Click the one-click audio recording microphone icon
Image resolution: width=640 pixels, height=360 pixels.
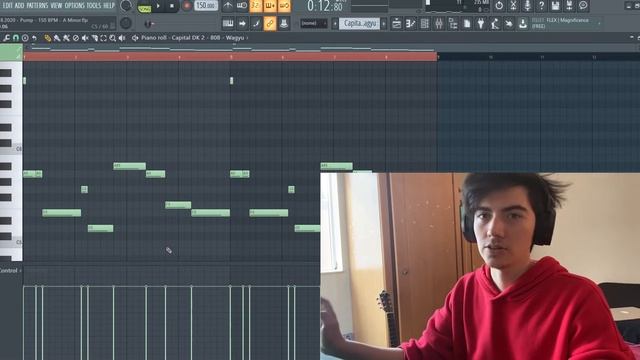[x=527, y=6]
